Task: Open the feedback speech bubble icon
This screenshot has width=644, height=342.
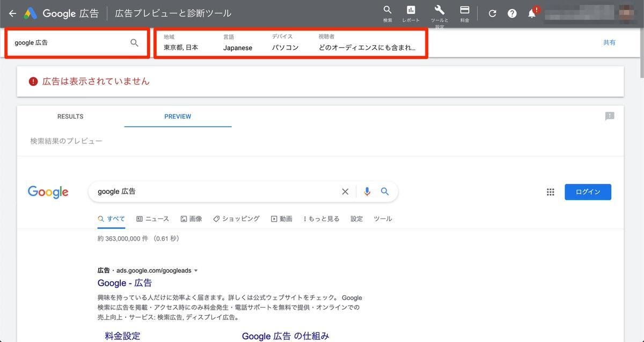Action: (610, 117)
